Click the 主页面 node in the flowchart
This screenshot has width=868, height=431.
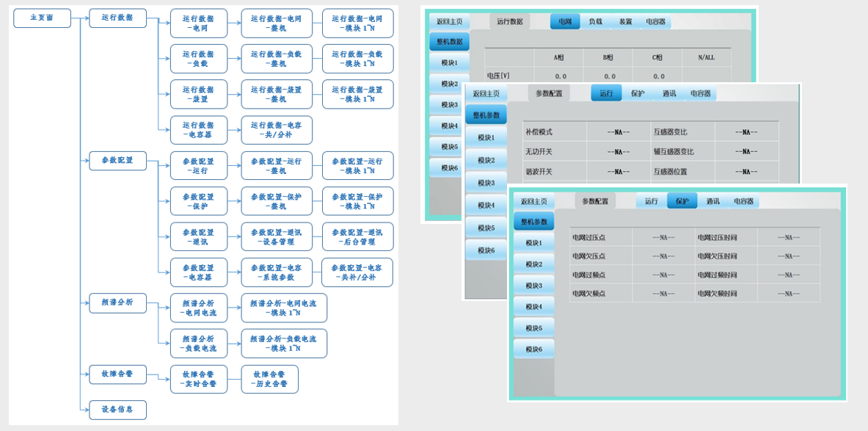click(42, 18)
